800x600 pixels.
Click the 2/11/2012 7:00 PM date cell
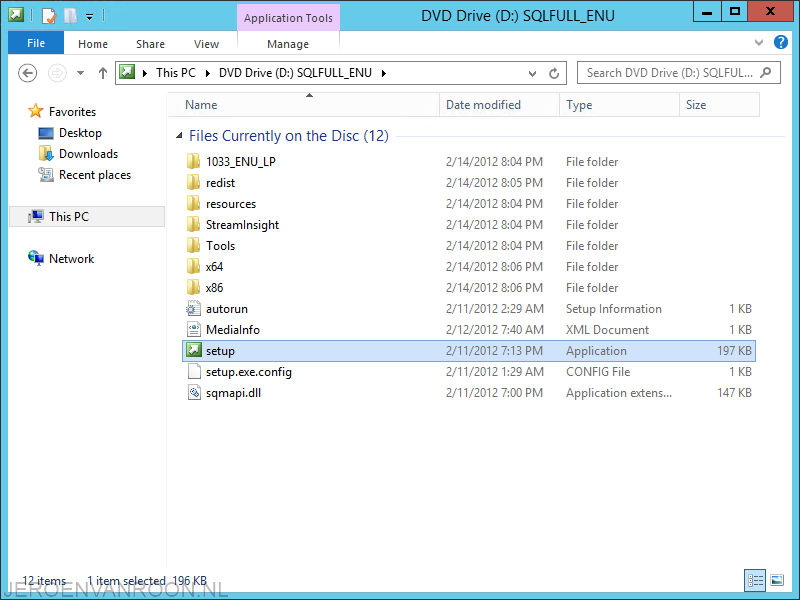[494, 393]
